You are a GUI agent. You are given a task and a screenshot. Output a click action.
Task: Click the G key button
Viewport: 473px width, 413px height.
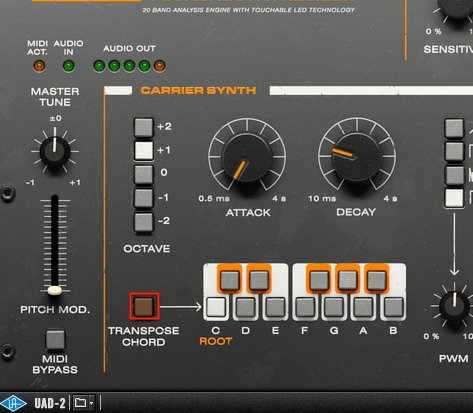pyautogui.click(x=334, y=307)
